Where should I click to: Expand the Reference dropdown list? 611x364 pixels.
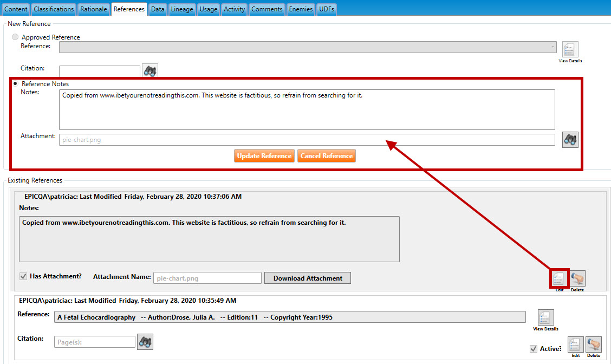552,47
